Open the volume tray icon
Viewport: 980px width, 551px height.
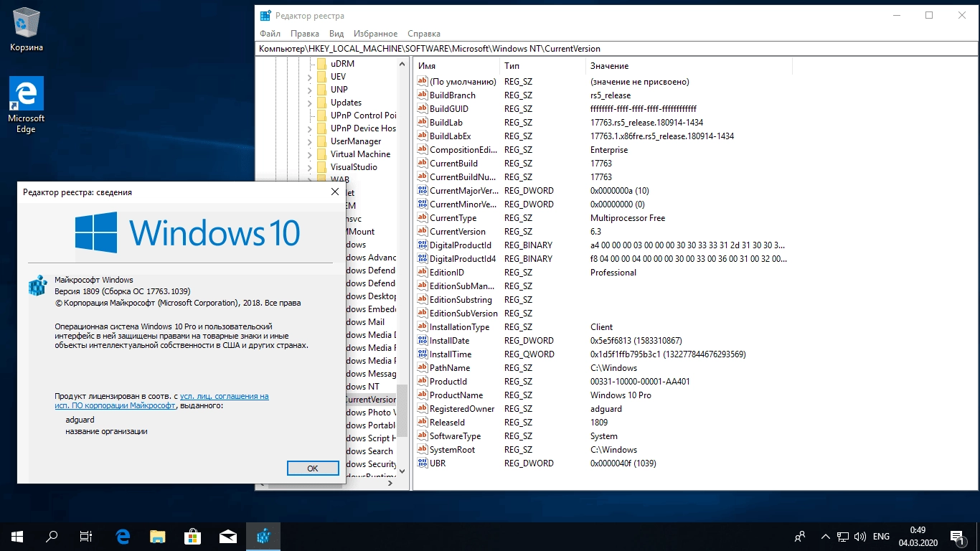point(860,536)
